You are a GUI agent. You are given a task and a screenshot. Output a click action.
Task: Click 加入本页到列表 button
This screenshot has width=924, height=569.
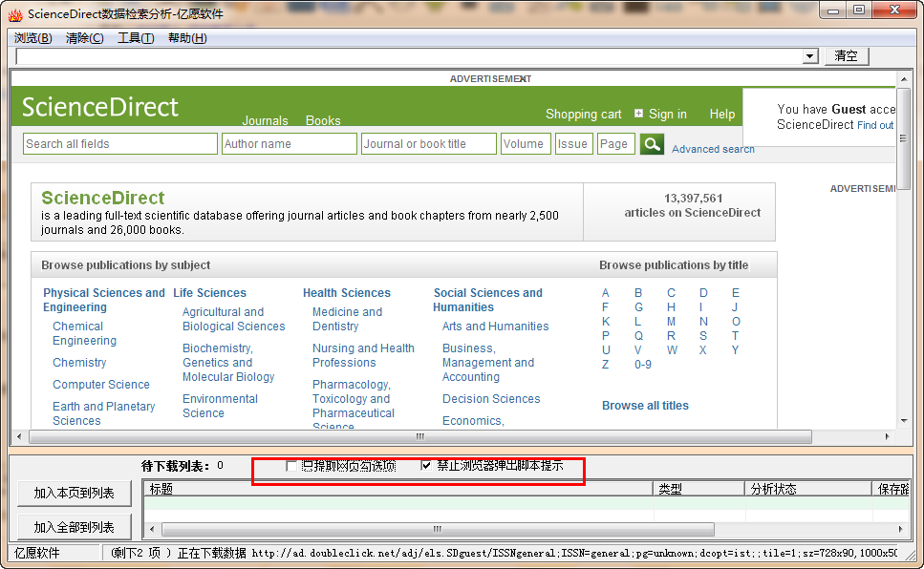click(75, 493)
